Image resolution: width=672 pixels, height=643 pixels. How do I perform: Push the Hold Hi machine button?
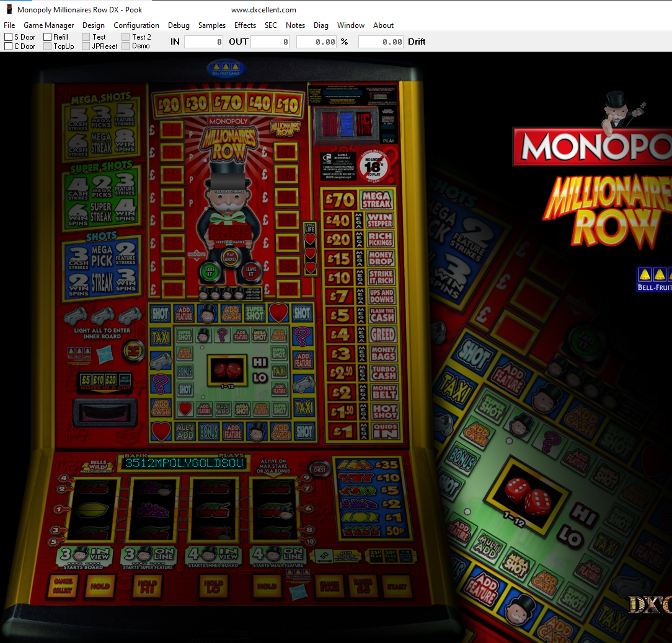(148, 586)
